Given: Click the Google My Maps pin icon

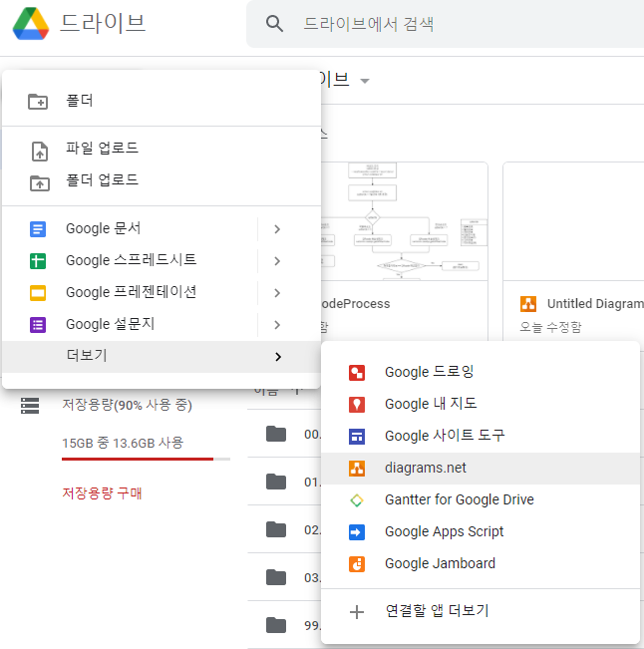Looking at the screenshot, I should pos(357,405).
